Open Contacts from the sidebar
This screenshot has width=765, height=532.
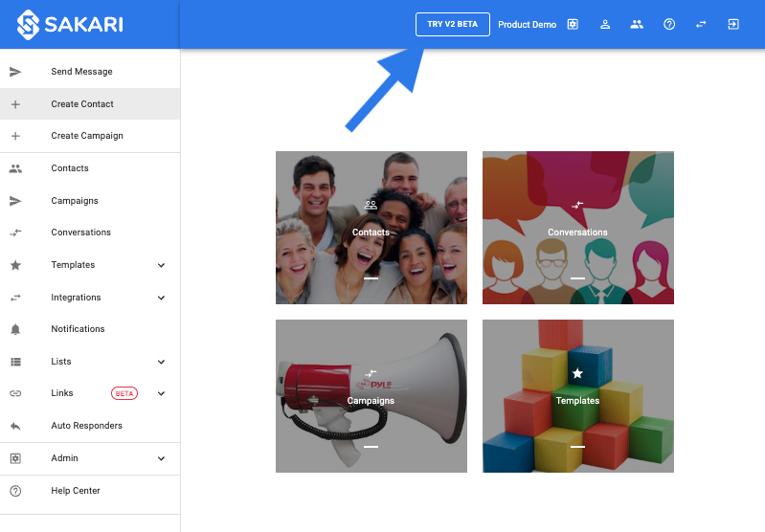tap(90, 168)
